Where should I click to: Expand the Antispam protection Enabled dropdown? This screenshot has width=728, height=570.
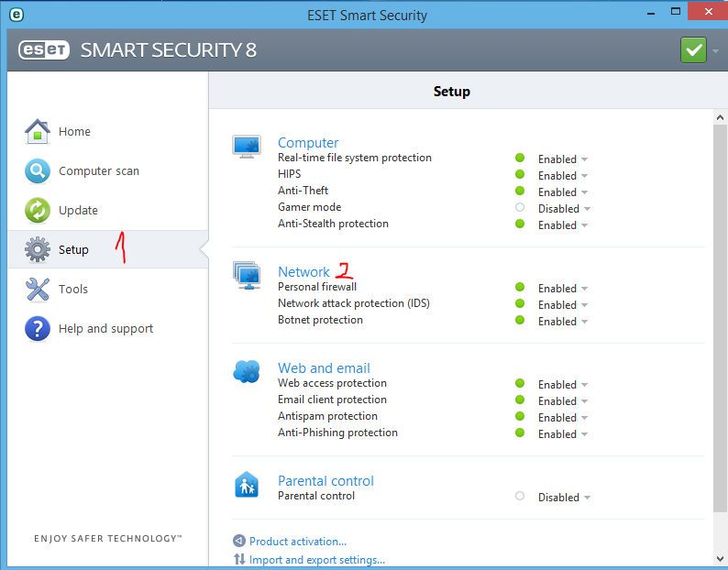click(563, 418)
